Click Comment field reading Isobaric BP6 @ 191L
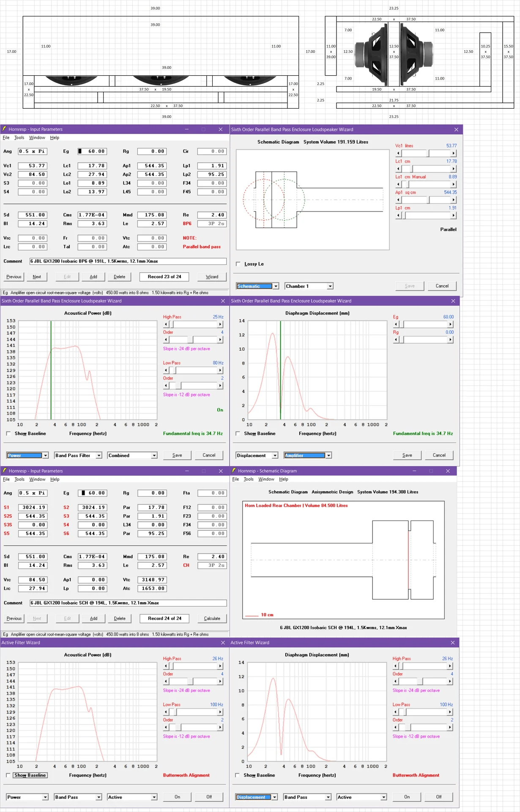The image size is (520, 812). [128, 261]
